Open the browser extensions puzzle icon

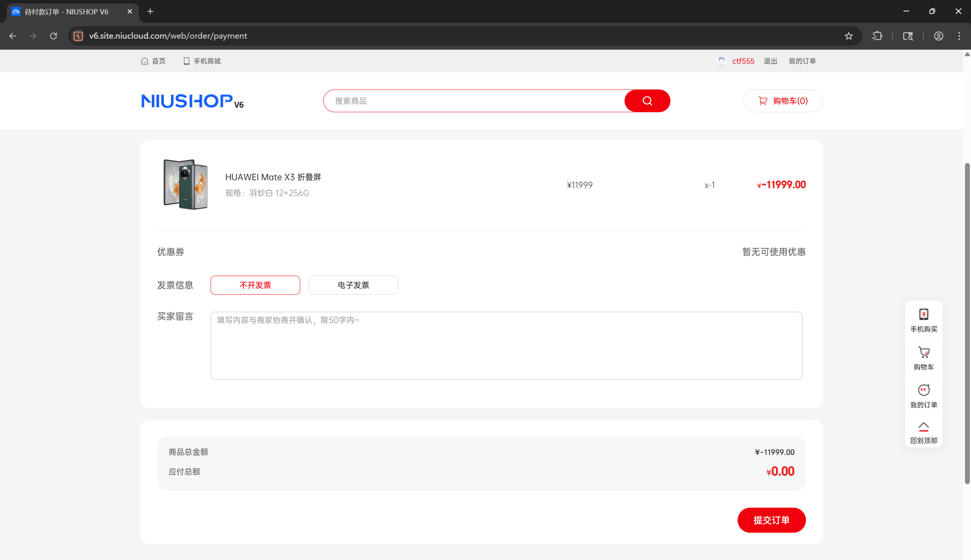pyautogui.click(x=877, y=36)
